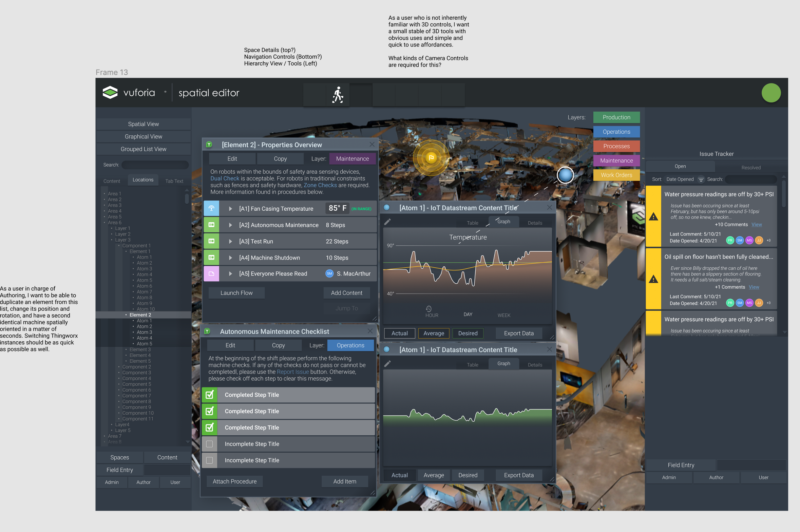Screen dimensions: 800x532
Task: Click green badge icon in Autonomous Maintenance Checklist title
Action: coord(207,331)
